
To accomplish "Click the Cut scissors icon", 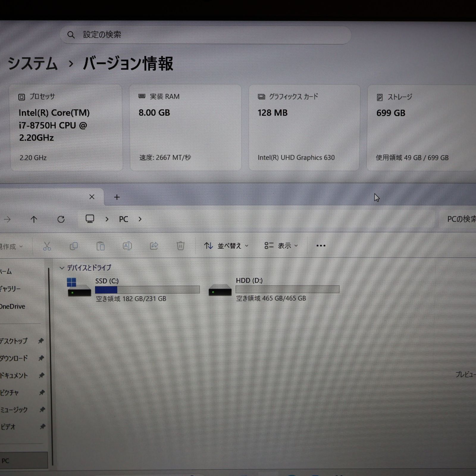I will tap(47, 246).
